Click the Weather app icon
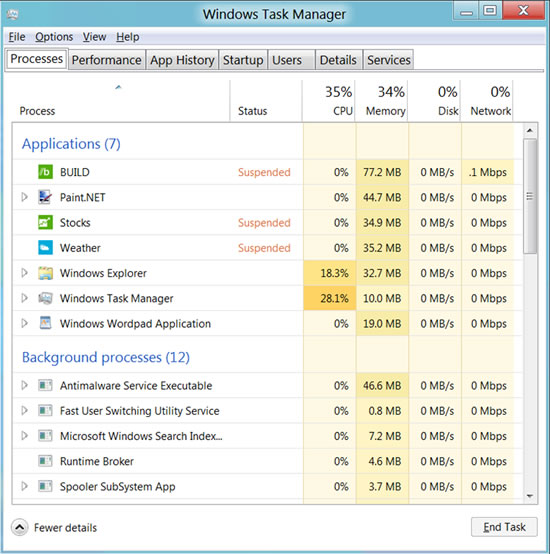 45,248
